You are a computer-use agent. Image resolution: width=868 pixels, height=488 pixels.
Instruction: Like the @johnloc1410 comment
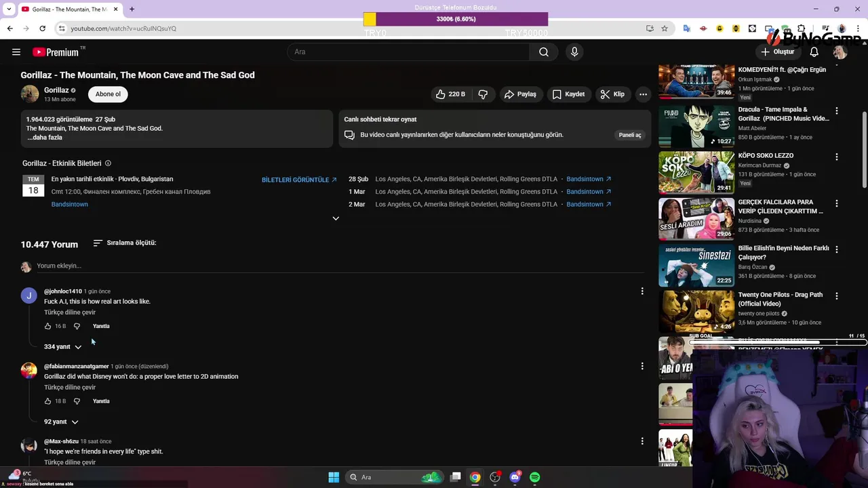[47, 326]
